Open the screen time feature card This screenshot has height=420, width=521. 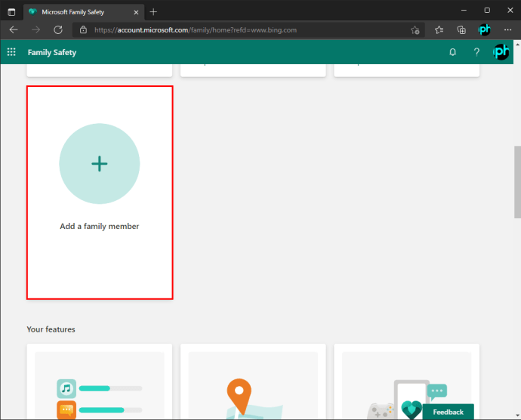(x=100, y=381)
